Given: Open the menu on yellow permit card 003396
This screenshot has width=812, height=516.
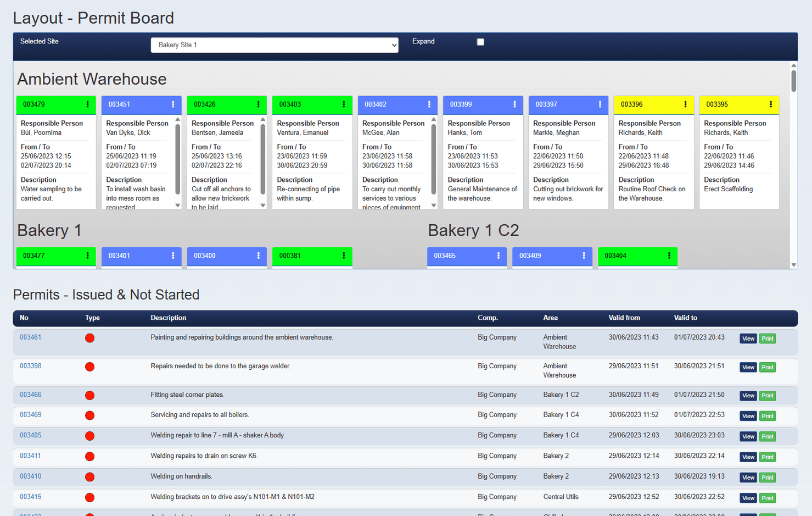Looking at the screenshot, I should [x=686, y=105].
